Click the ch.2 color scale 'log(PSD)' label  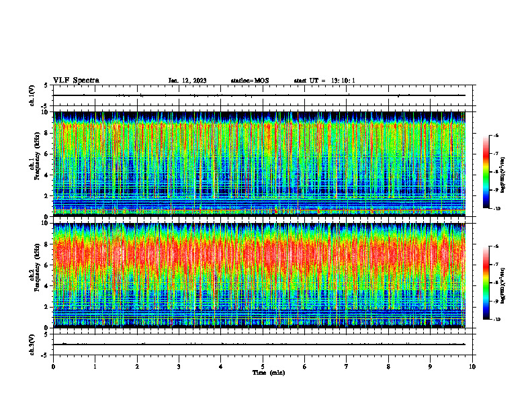point(503,286)
